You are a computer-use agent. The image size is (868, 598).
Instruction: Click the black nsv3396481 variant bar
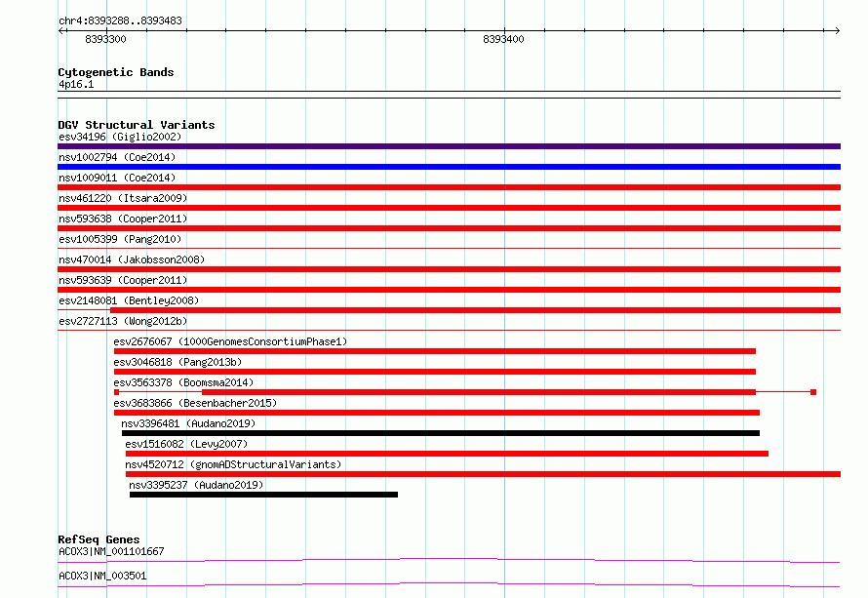pyautogui.click(x=441, y=433)
